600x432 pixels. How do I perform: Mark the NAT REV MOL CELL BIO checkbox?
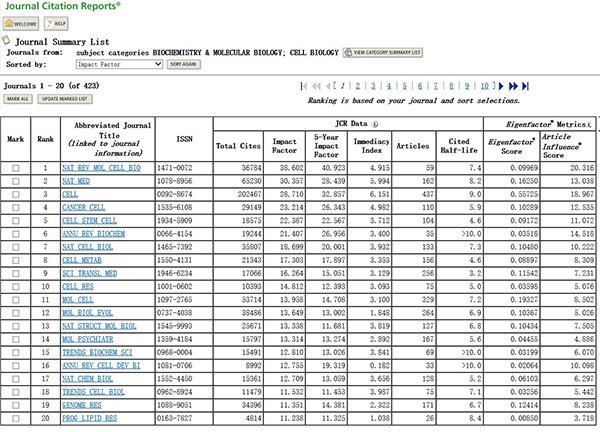pos(16,168)
